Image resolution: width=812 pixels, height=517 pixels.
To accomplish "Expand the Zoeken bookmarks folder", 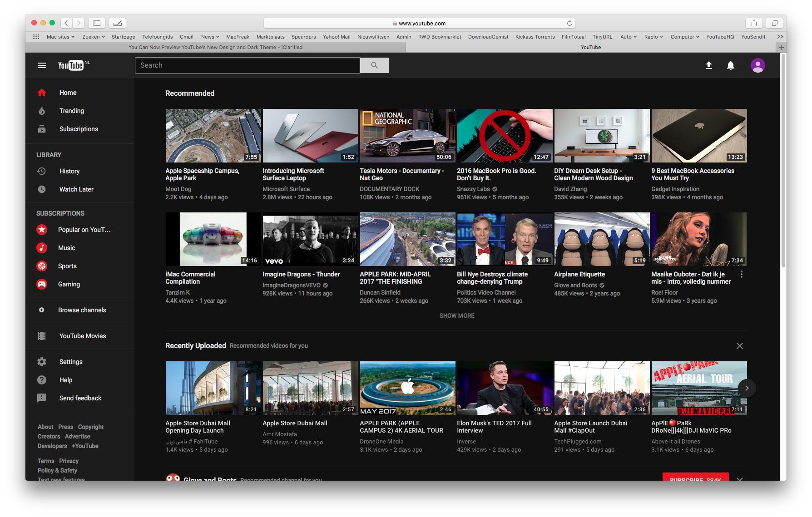I will click(94, 37).
